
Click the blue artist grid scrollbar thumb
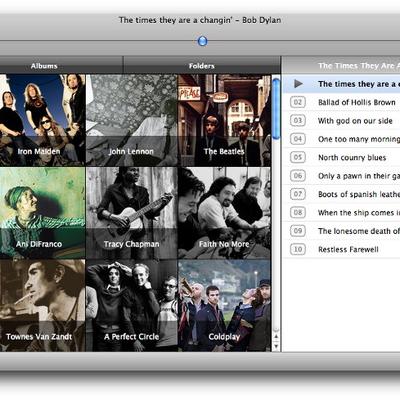click(276, 108)
